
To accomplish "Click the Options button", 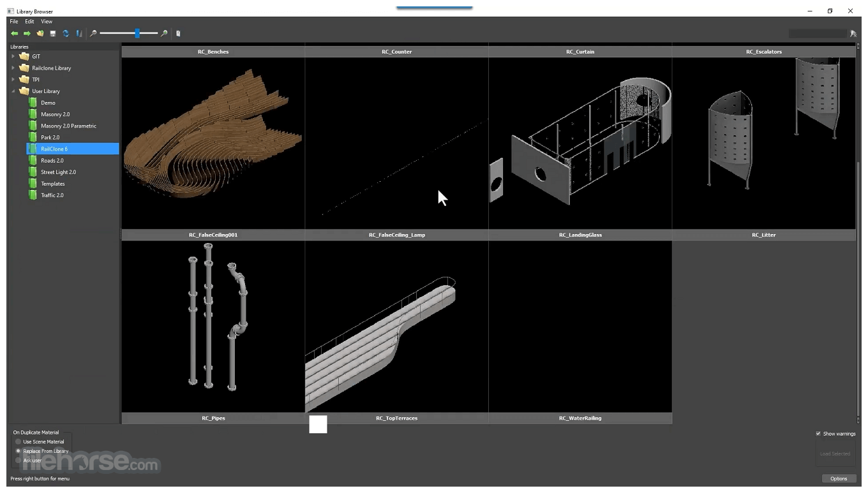I will pyautogui.click(x=839, y=478).
